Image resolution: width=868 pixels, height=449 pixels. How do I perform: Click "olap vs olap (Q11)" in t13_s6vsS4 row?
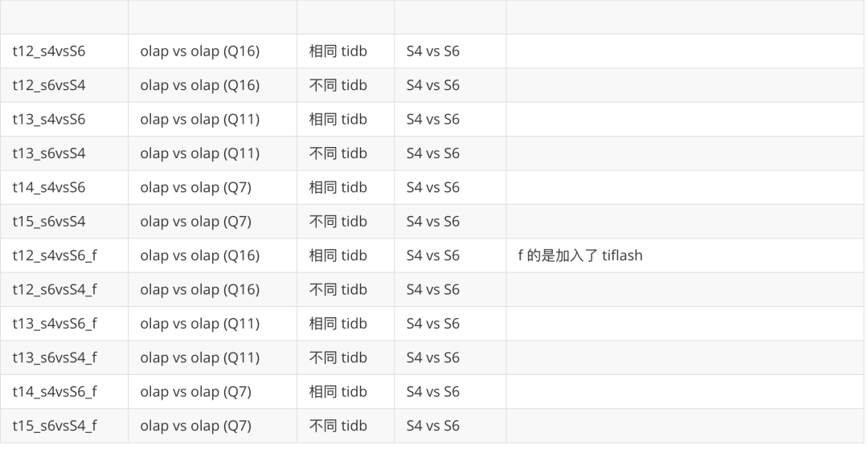click(199, 153)
